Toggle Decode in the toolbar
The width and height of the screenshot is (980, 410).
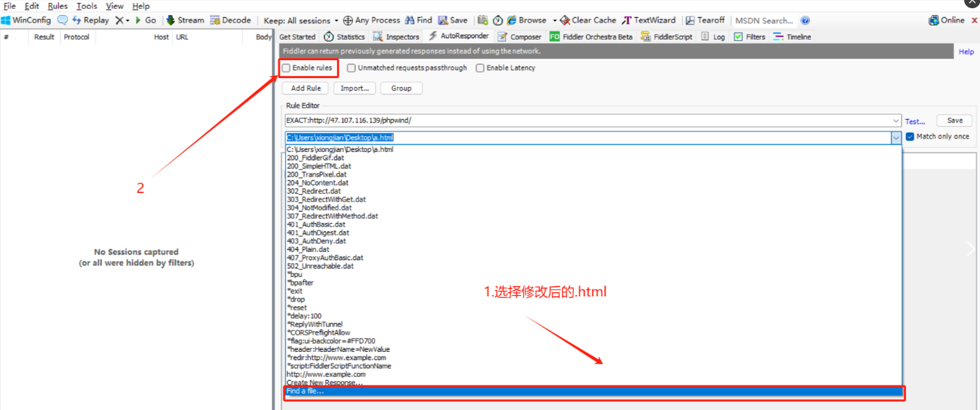[x=230, y=21]
